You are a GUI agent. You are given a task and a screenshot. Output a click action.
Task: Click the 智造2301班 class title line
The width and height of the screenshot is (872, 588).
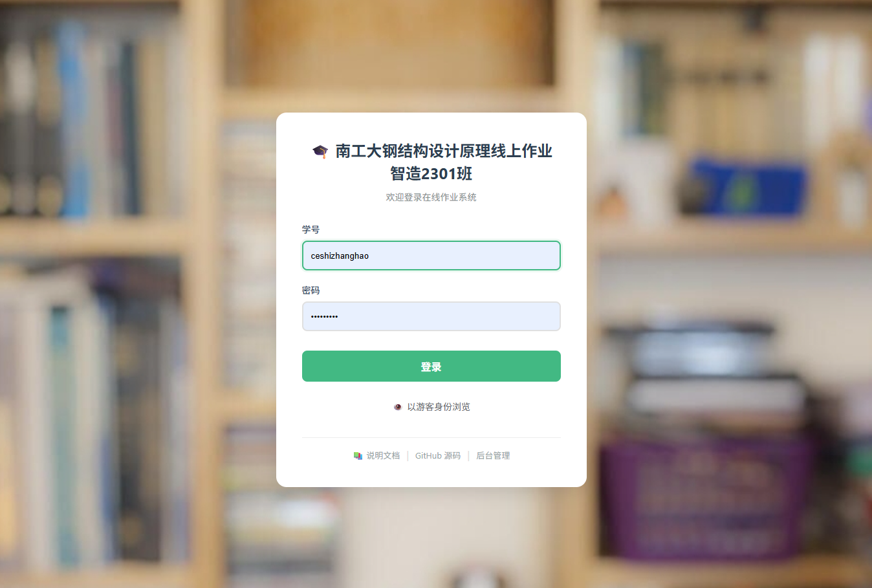tap(431, 173)
